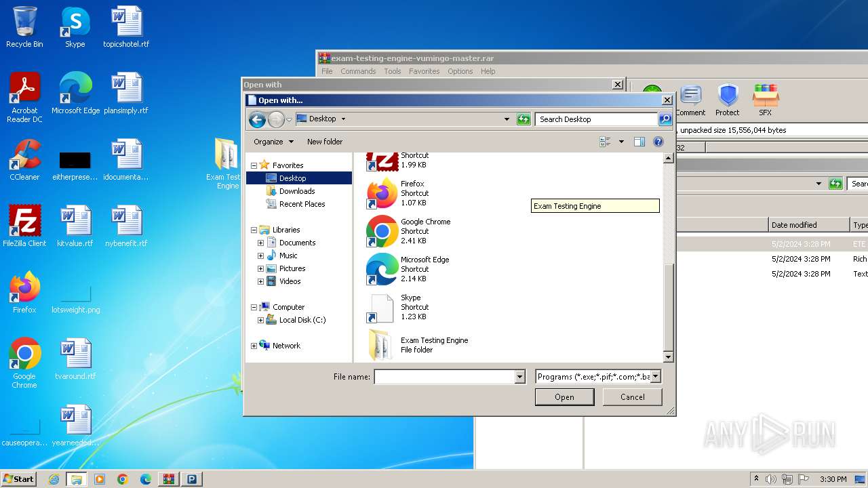The image size is (868, 488).
Task: Click WinRAR Comment toolbar icon
Action: tap(690, 100)
